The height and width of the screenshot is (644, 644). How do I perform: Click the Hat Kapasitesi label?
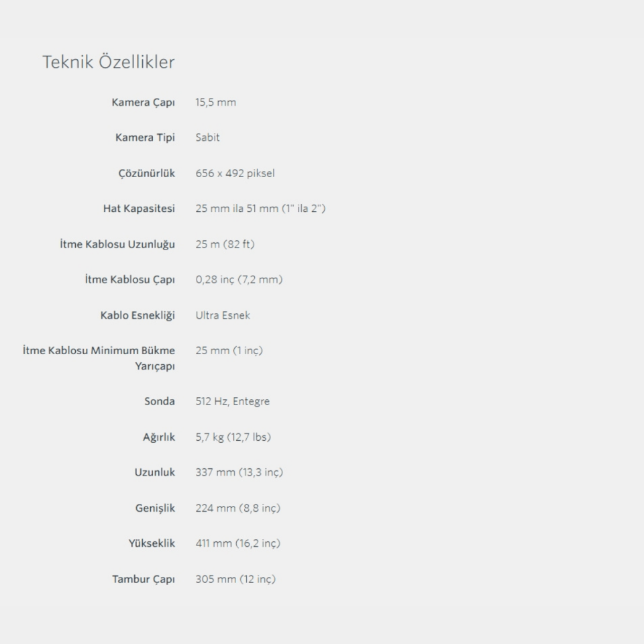[x=139, y=209]
